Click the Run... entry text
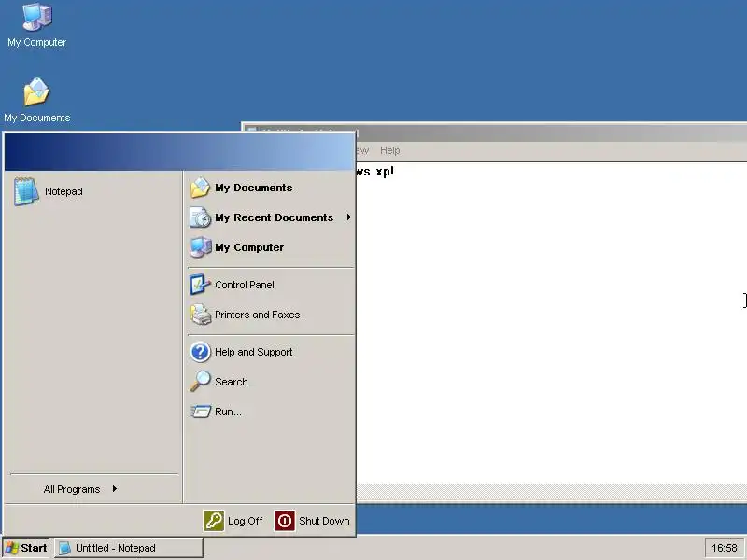 [x=228, y=412]
